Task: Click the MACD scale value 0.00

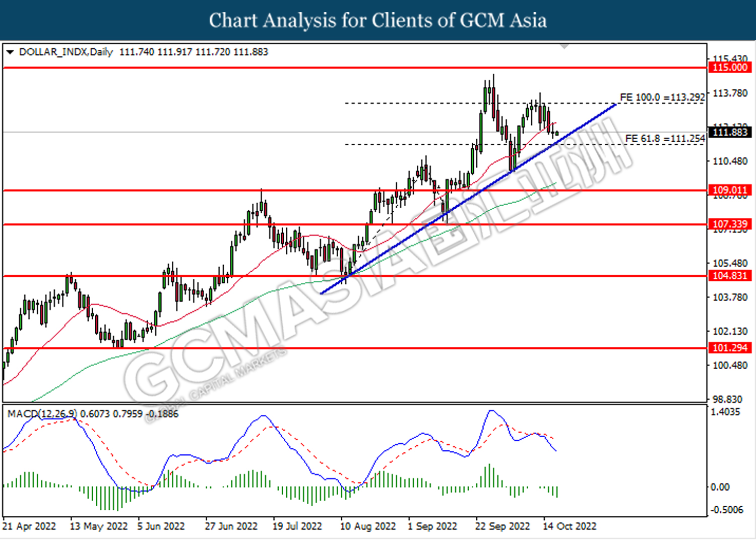Action: 720,487
